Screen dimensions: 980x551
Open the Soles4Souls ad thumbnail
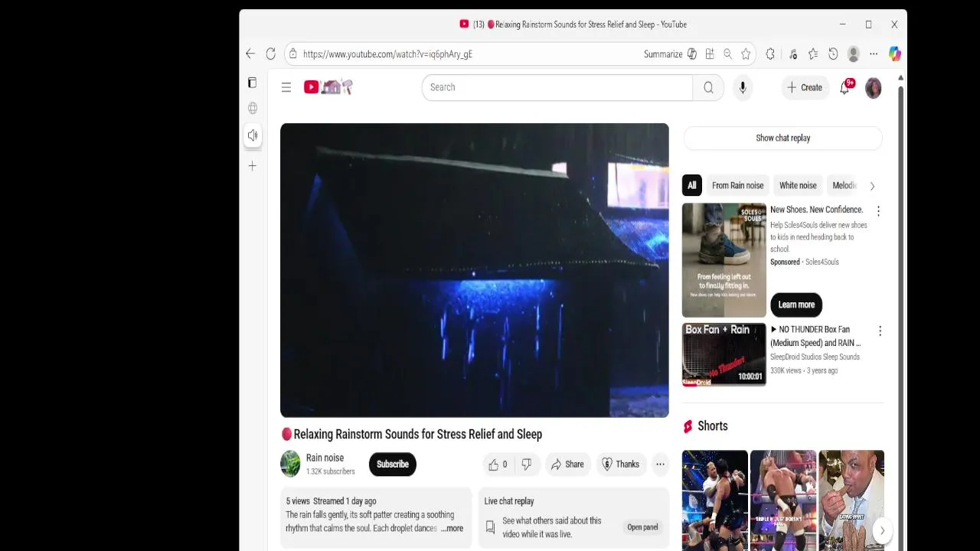click(724, 260)
